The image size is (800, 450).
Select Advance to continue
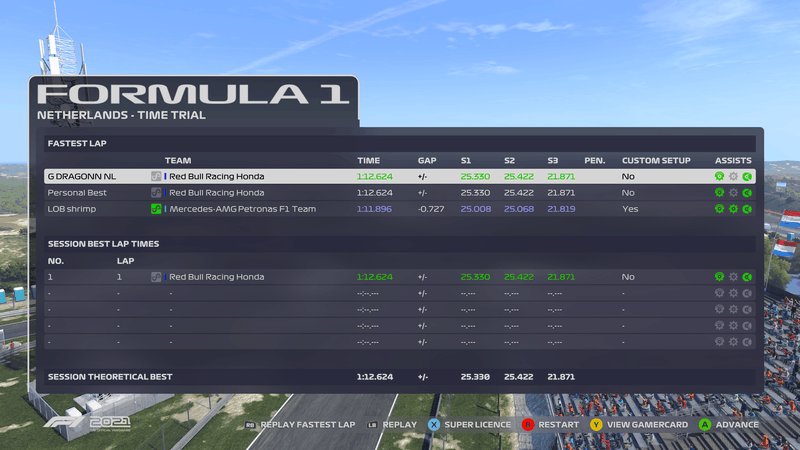[x=737, y=425]
